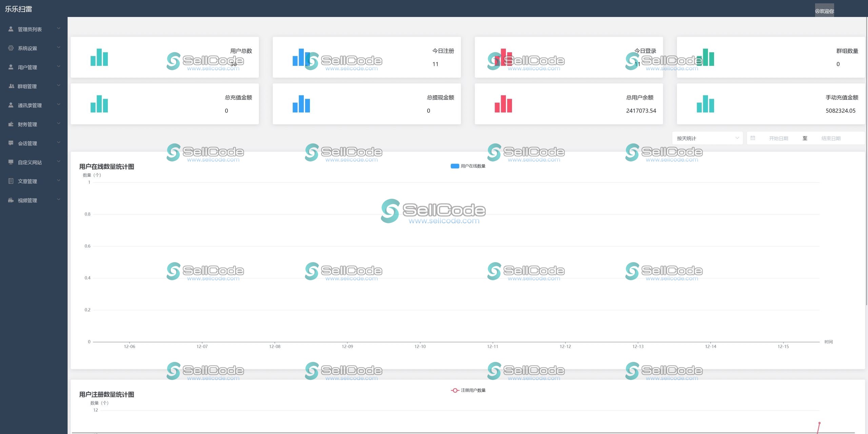Open the 按天统计 statistics dropdown
This screenshot has width=868, height=434.
click(x=707, y=138)
